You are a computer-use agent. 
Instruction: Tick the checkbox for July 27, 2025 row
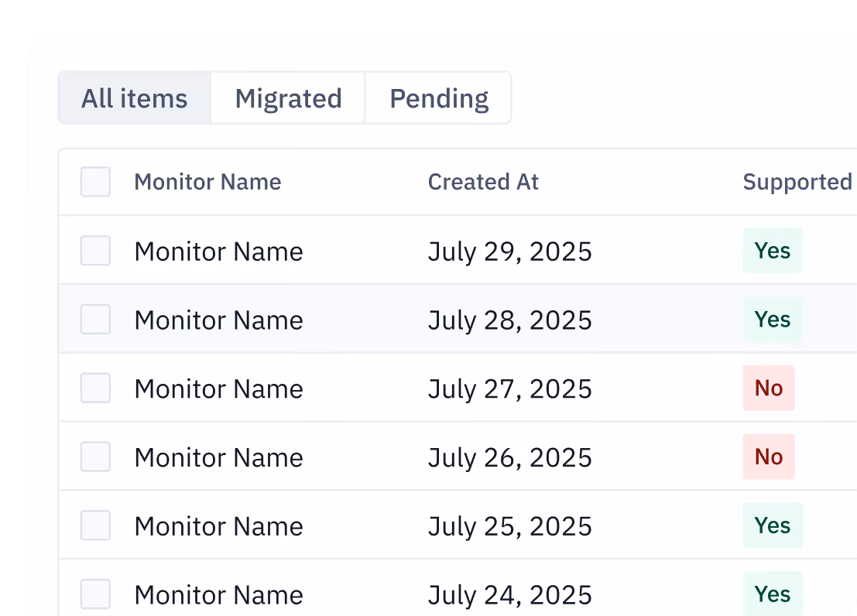(96, 388)
